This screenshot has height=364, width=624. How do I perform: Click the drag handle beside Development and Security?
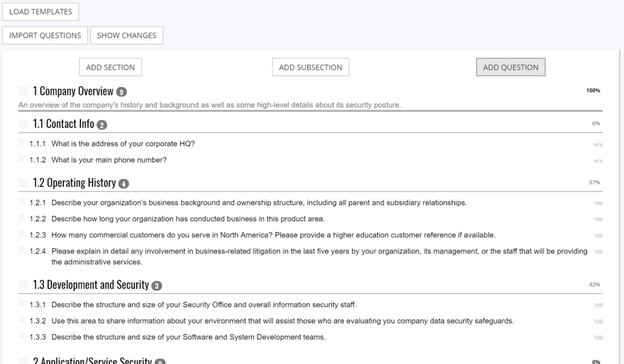tap(23, 284)
